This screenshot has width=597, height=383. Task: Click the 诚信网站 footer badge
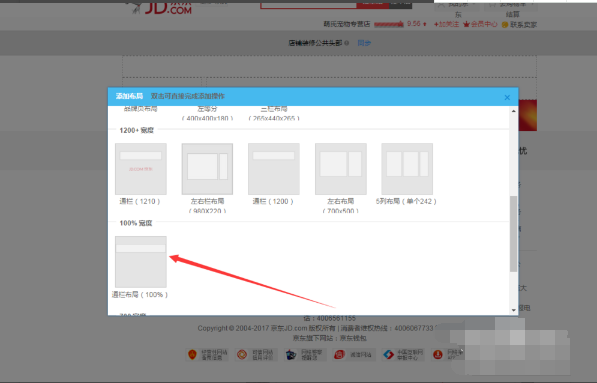[354, 355]
